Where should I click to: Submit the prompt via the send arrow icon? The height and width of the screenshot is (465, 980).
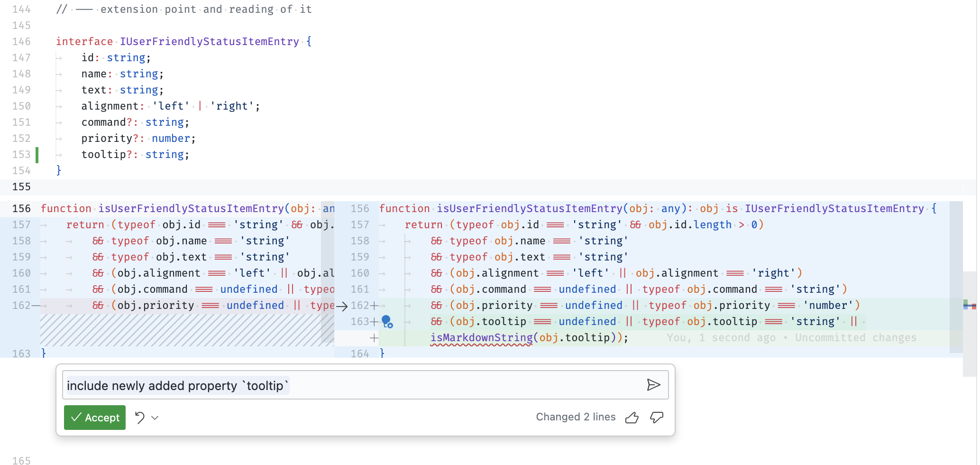point(654,385)
